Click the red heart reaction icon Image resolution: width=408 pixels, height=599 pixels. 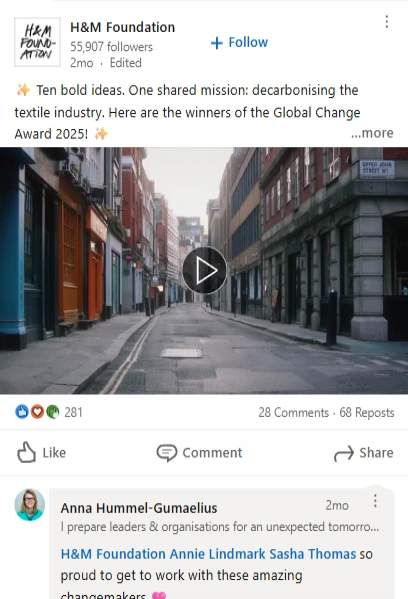(x=37, y=412)
